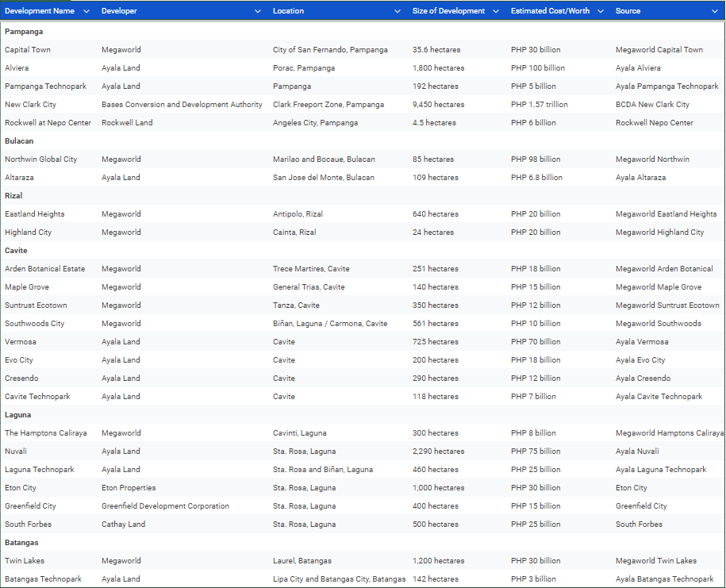Select the Developer header label
The height and width of the screenshot is (588, 726).
119,10
